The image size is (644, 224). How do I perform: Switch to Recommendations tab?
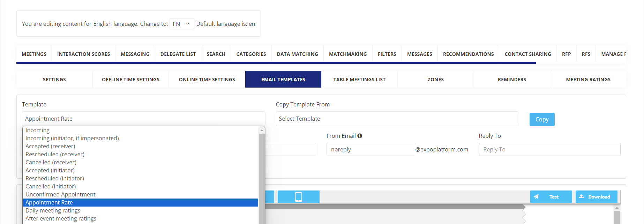(469, 54)
